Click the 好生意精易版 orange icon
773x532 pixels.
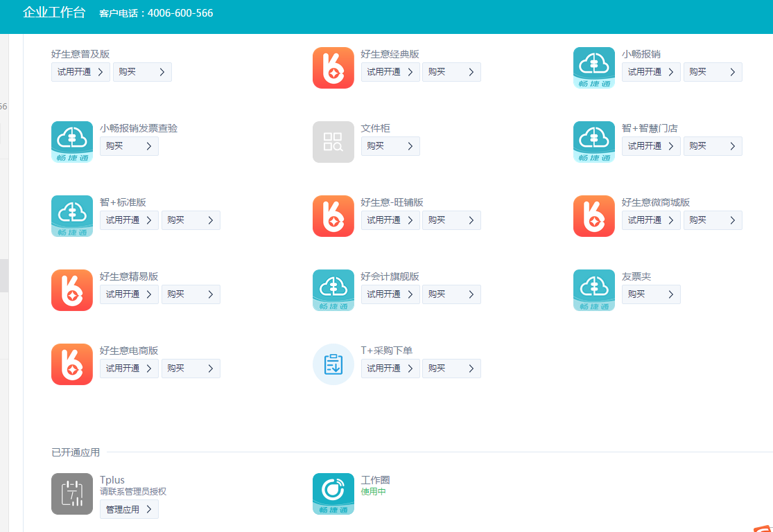(72, 290)
